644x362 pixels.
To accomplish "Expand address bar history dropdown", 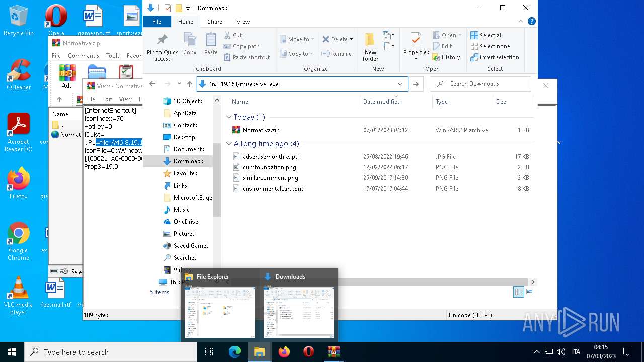I will click(x=400, y=84).
